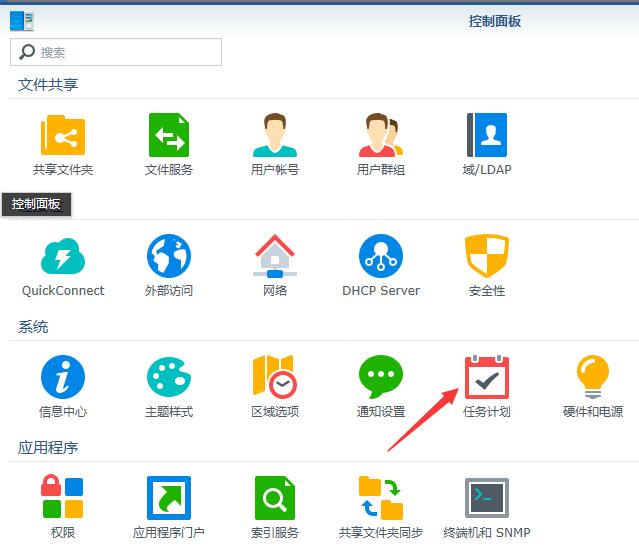Image resolution: width=639 pixels, height=550 pixels.
Task: Open the 应用程序门户 application portal icon
Action: pyautogui.click(x=169, y=498)
